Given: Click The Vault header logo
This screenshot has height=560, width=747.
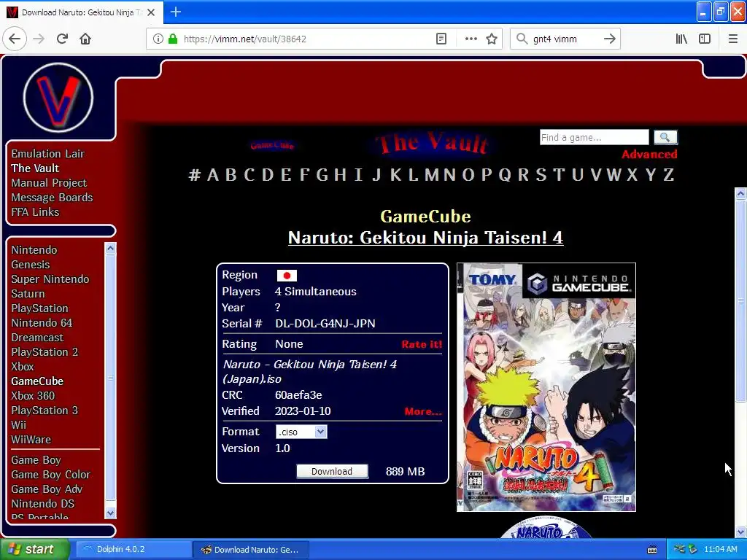Looking at the screenshot, I should [x=432, y=143].
